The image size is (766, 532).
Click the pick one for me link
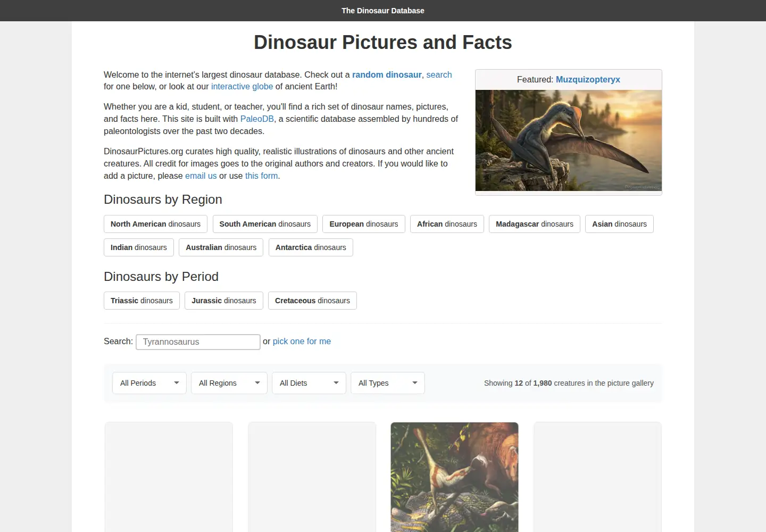pos(302,341)
